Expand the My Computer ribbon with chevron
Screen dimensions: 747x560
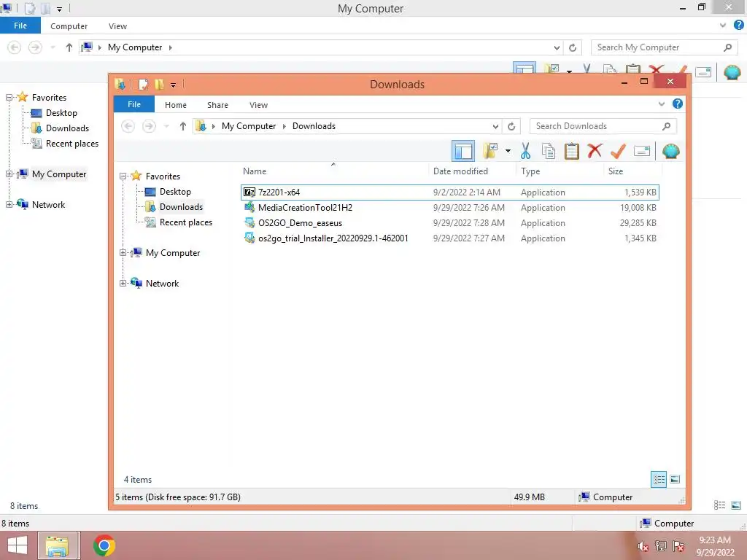[x=723, y=26]
